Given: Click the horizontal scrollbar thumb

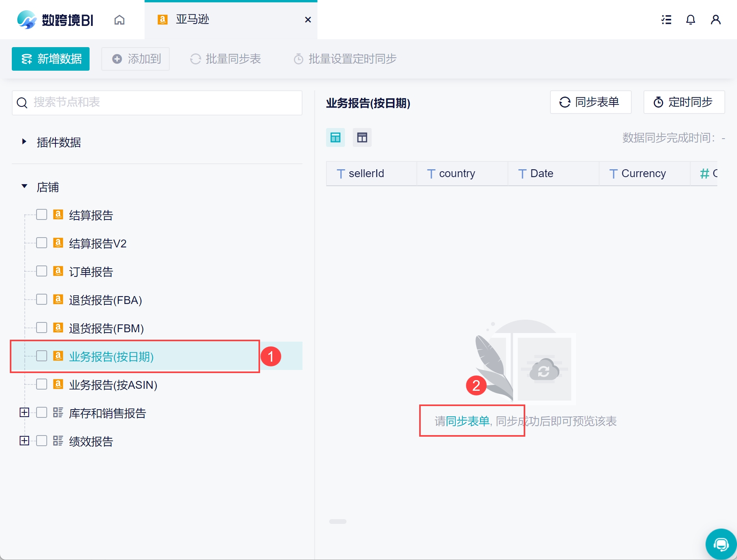Looking at the screenshot, I should [x=338, y=522].
